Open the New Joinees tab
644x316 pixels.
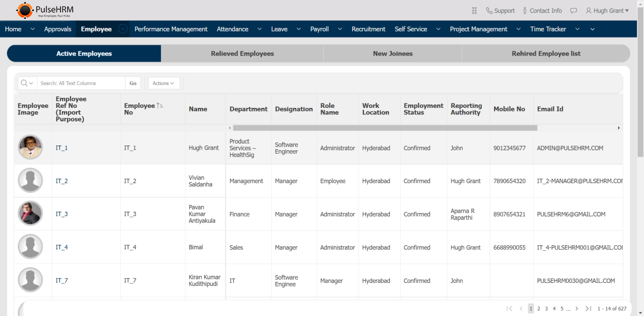click(392, 53)
